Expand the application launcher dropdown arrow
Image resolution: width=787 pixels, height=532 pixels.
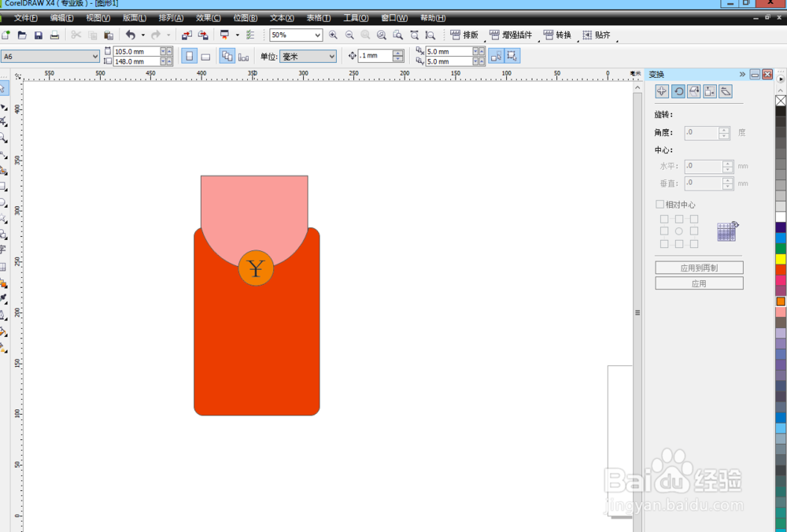tap(238, 35)
